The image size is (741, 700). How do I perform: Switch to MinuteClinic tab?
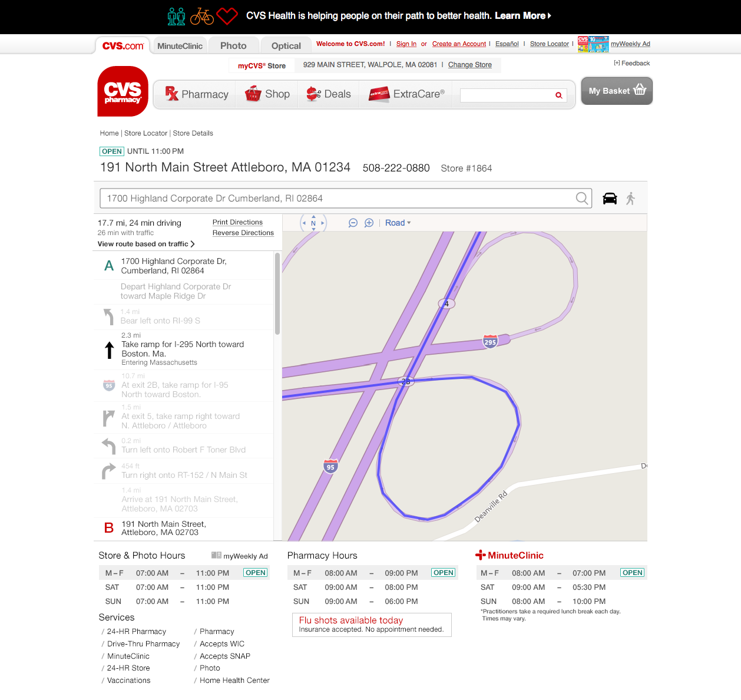180,46
